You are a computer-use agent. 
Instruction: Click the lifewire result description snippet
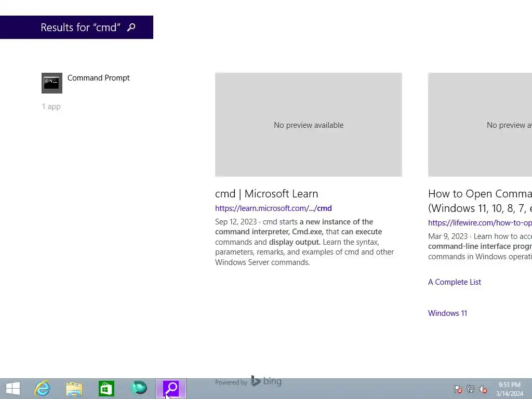pos(480,246)
